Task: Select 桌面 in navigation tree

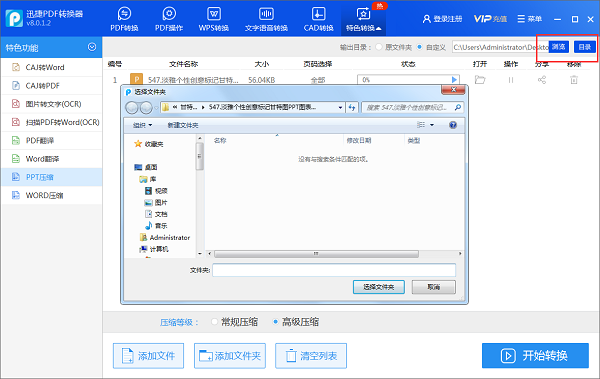Action: pos(146,167)
